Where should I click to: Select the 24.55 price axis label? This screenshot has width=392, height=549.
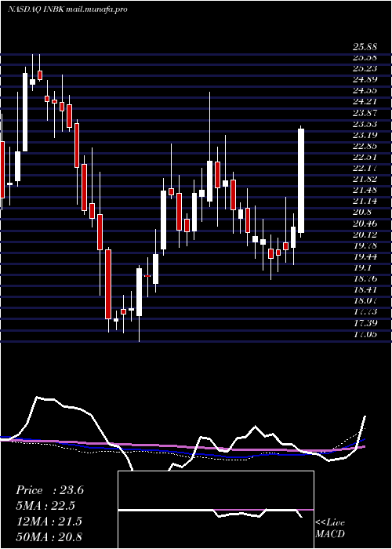365,91
